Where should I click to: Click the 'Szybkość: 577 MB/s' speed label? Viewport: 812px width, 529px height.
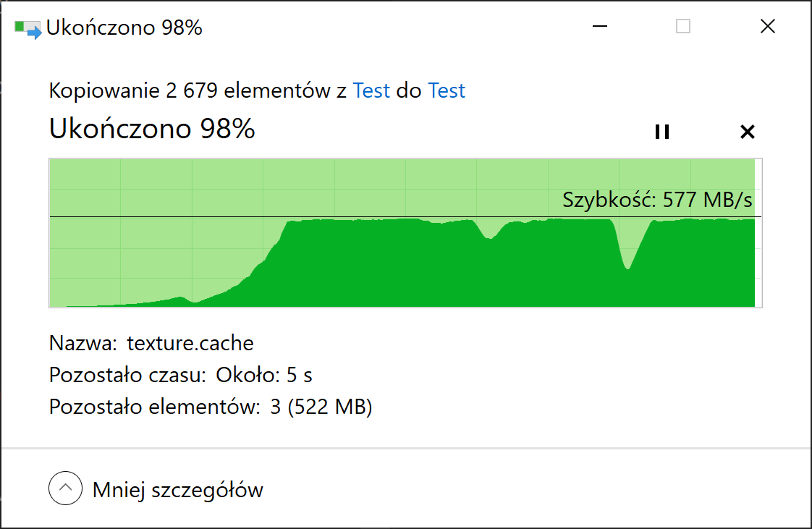point(657,200)
